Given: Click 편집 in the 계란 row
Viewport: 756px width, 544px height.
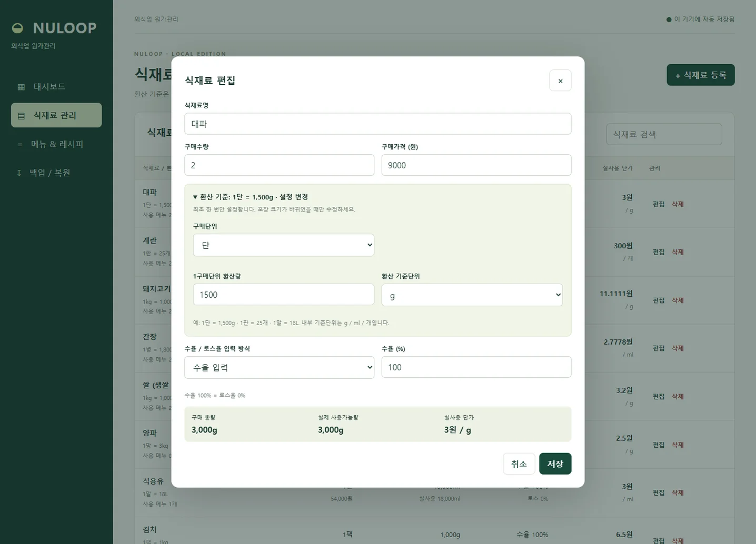Looking at the screenshot, I should pyautogui.click(x=659, y=252).
